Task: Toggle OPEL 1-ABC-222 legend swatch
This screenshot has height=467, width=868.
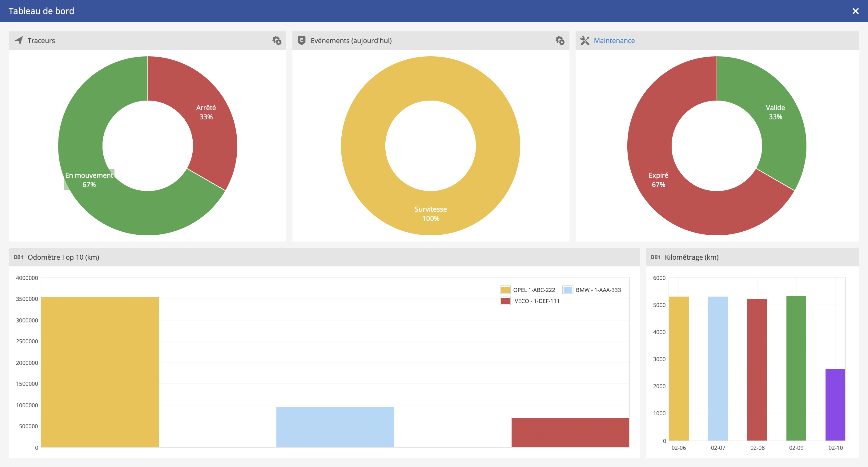Action: pyautogui.click(x=505, y=290)
